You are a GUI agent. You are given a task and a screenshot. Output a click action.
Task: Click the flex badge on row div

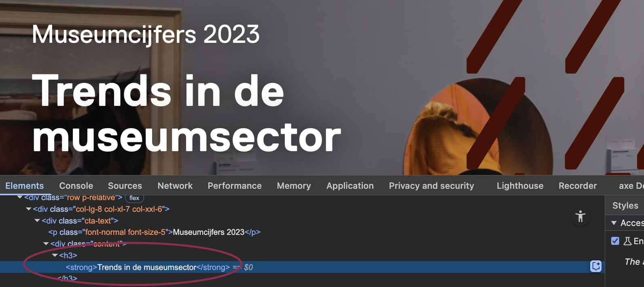point(134,198)
